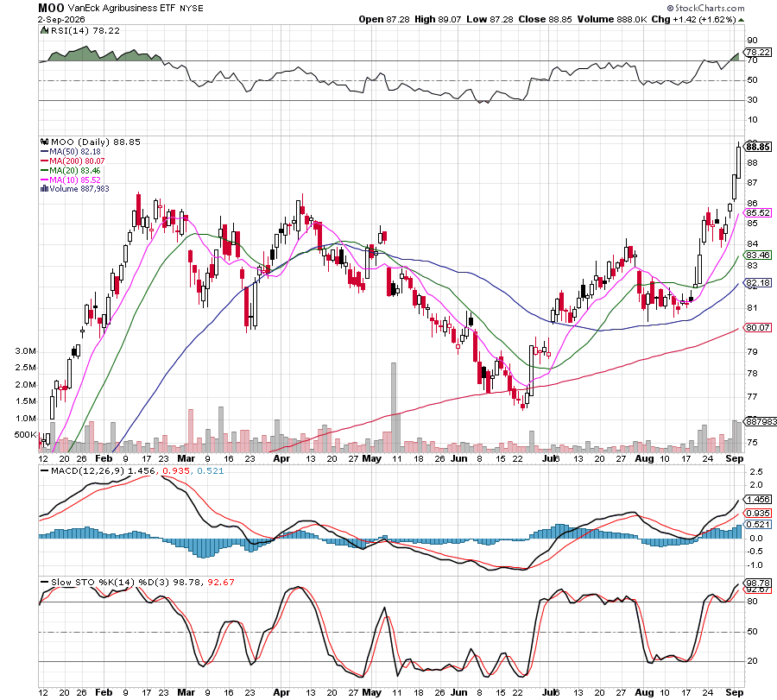Click the red MA(200) legend line marker
This screenshot has height=700, width=777.
click(44, 161)
